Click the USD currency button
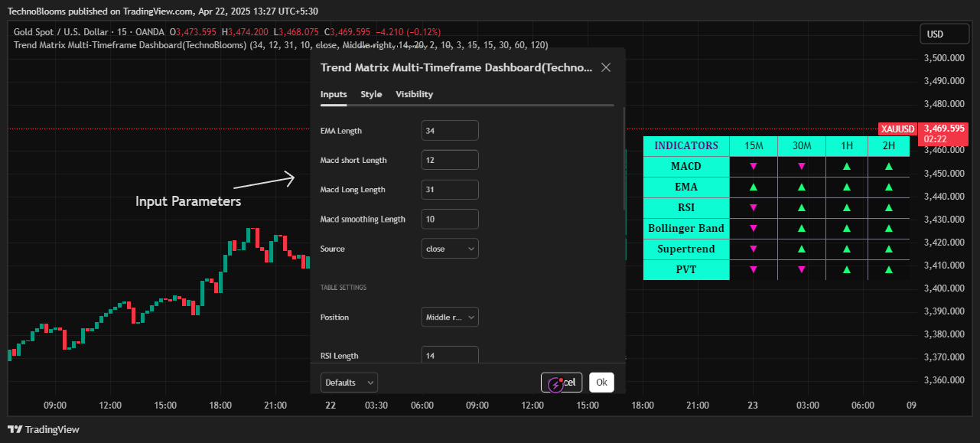This screenshot has height=443, width=980. pos(945,34)
